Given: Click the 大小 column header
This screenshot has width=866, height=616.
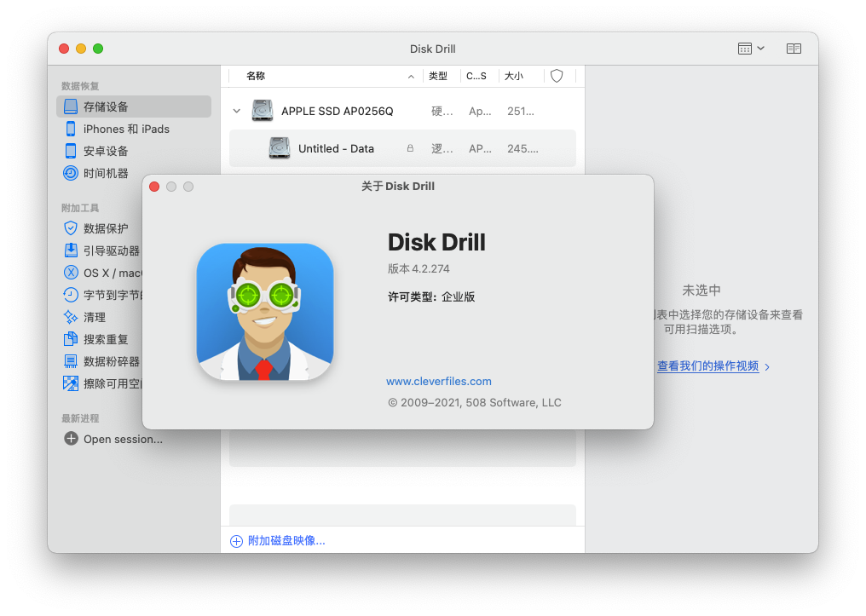Looking at the screenshot, I should [x=514, y=76].
